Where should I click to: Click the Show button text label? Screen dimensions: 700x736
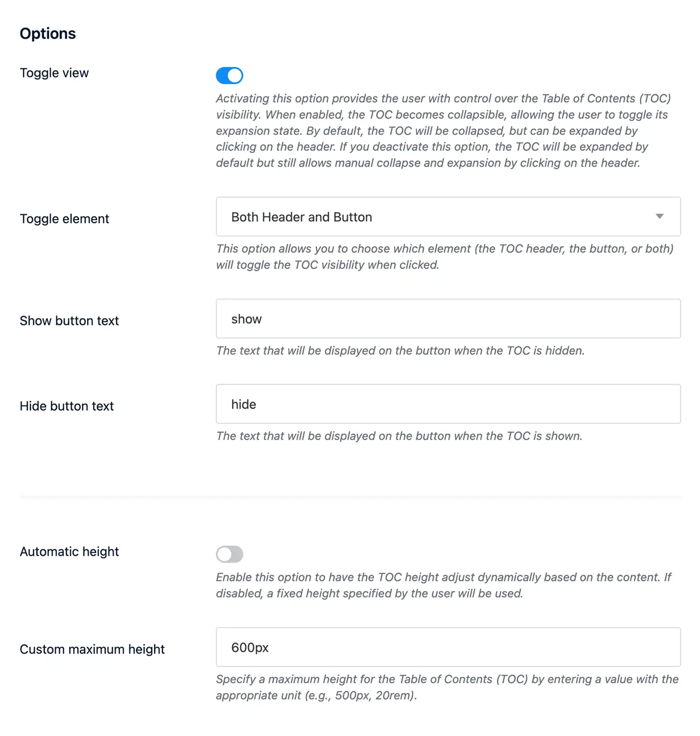tap(69, 320)
